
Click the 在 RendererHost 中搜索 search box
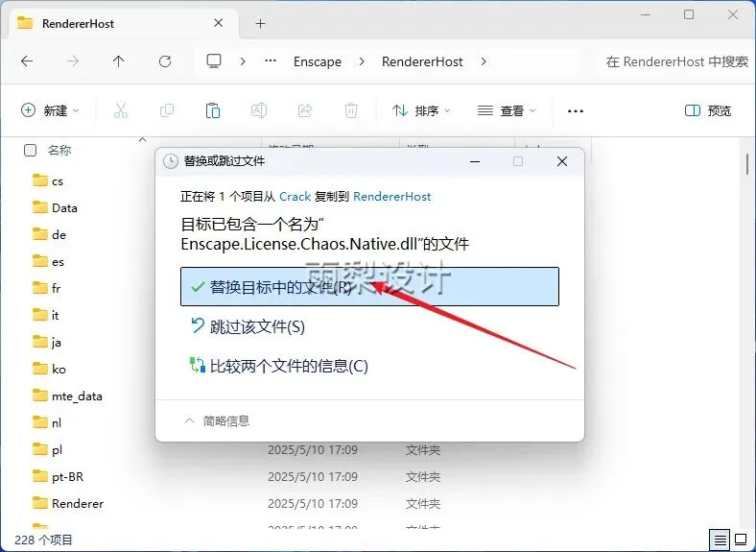(x=676, y=61)
